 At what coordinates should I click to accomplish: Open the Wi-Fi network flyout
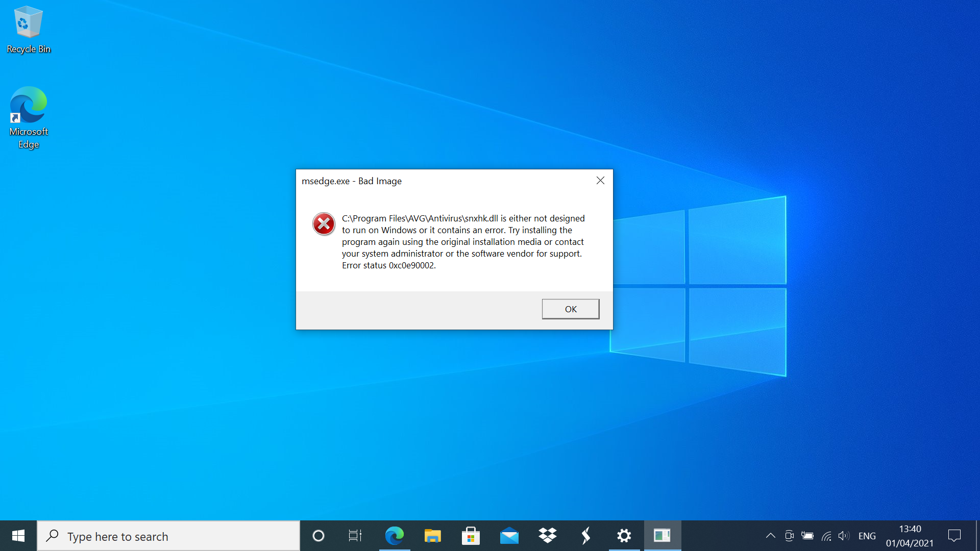tap(826, 536)
